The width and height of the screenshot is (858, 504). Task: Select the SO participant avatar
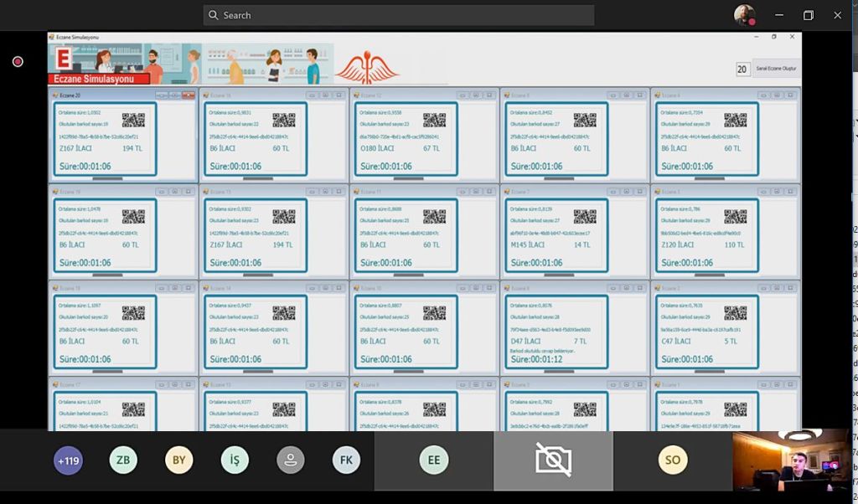[x=672, y=460]
